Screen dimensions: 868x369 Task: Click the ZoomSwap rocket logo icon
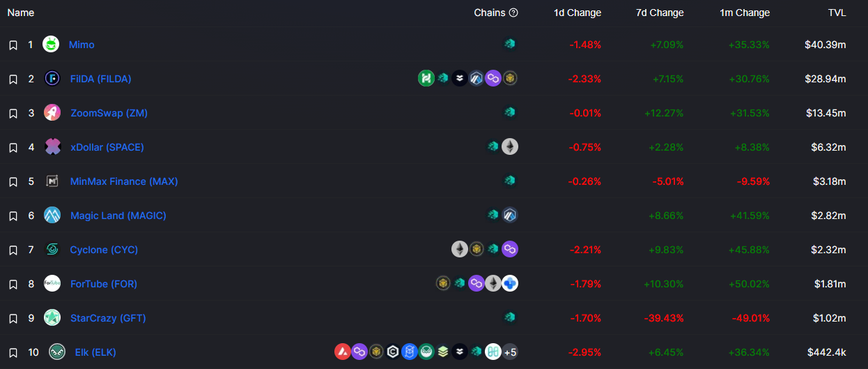(52, 112)
